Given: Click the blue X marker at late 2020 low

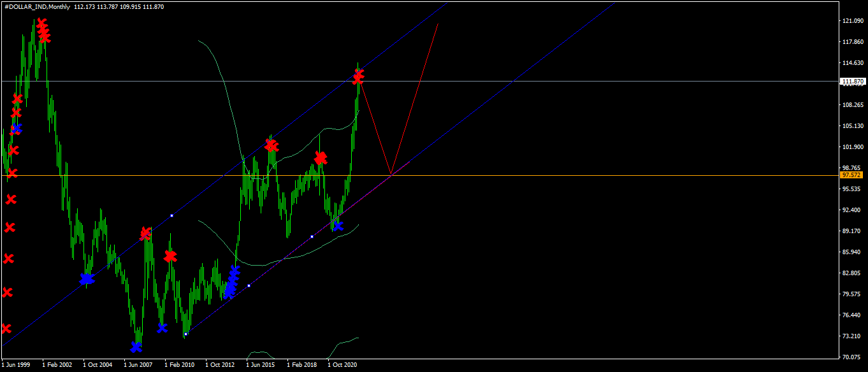Looking at the screenshot, I should tap(338, 225).
